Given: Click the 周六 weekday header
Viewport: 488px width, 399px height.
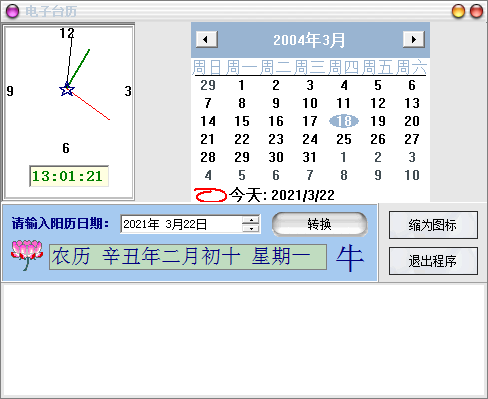Looking at the screenshot, I should [412, 67].
